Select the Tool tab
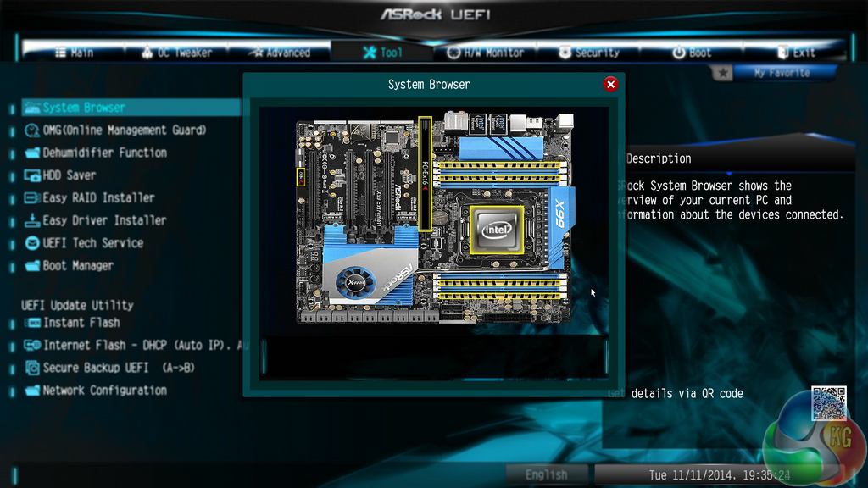The height and width of the screenshot is (488, 868). point(382,53)
